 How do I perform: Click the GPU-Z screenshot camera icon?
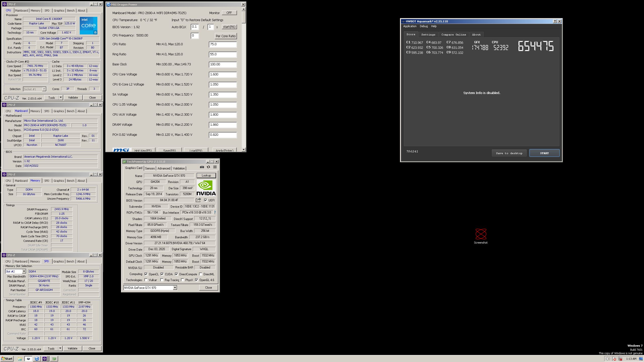click(202, 167)
